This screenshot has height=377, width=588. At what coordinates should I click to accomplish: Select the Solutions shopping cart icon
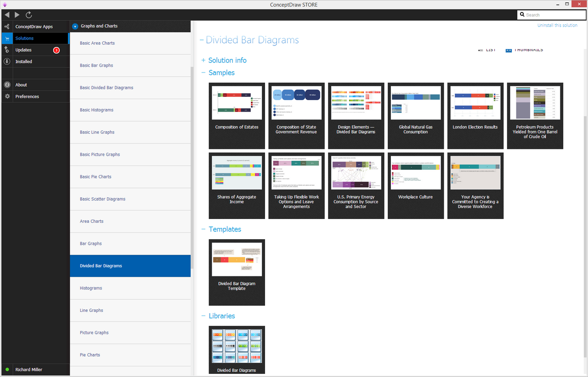pyautogui.click(x=6, y=38)
